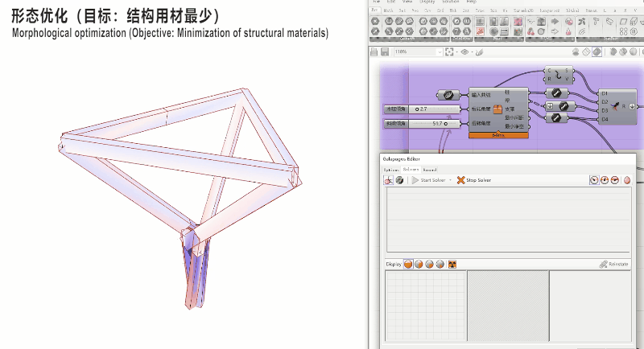The width and height of the screenshot is (644, 349).
Task: Open the Solution menu in Grasshopper
Action: pyautogui.click(x=451, y=2)
